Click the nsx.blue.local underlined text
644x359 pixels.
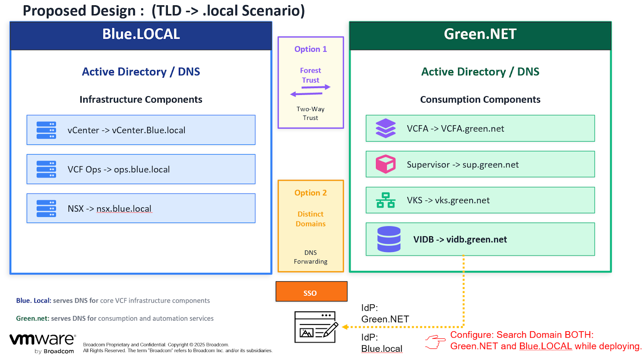[124, 209]
